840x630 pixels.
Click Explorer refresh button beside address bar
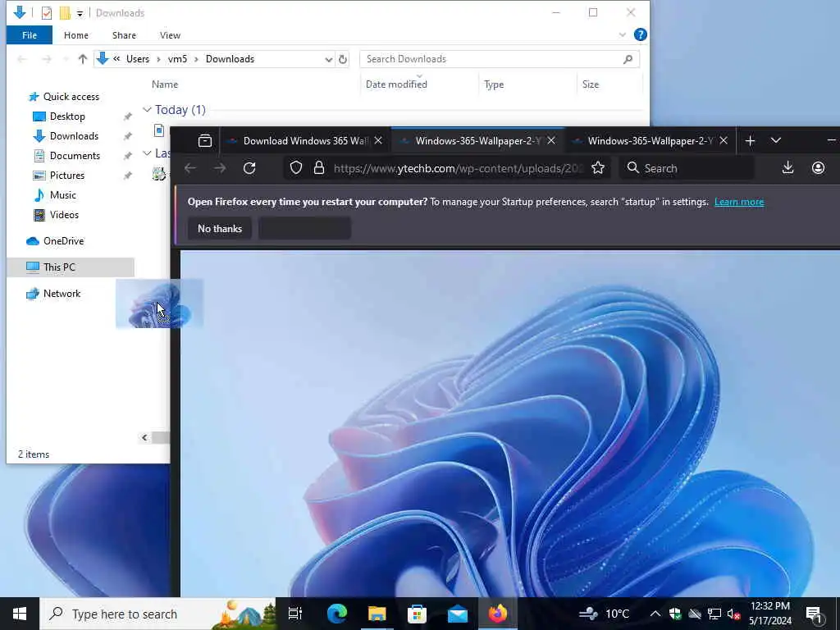[x=343, y=59]
